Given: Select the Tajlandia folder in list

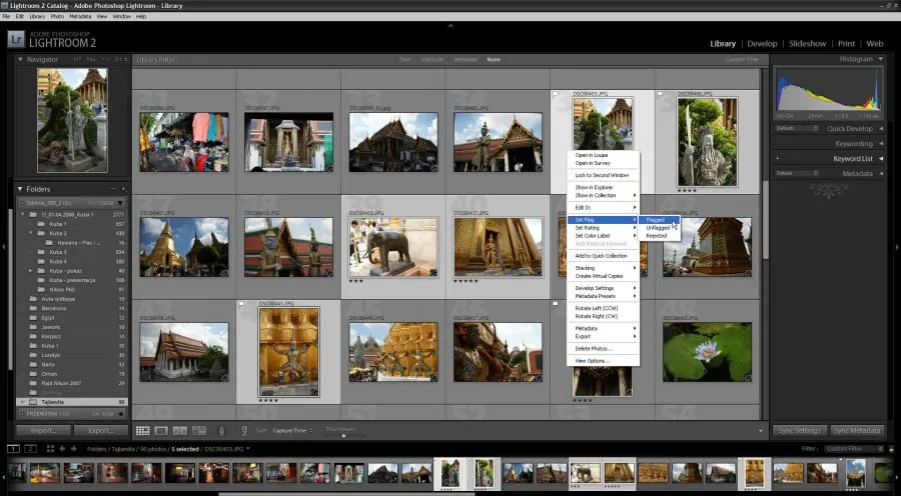Looking at the screenshot, I should [x=50, y=402].
